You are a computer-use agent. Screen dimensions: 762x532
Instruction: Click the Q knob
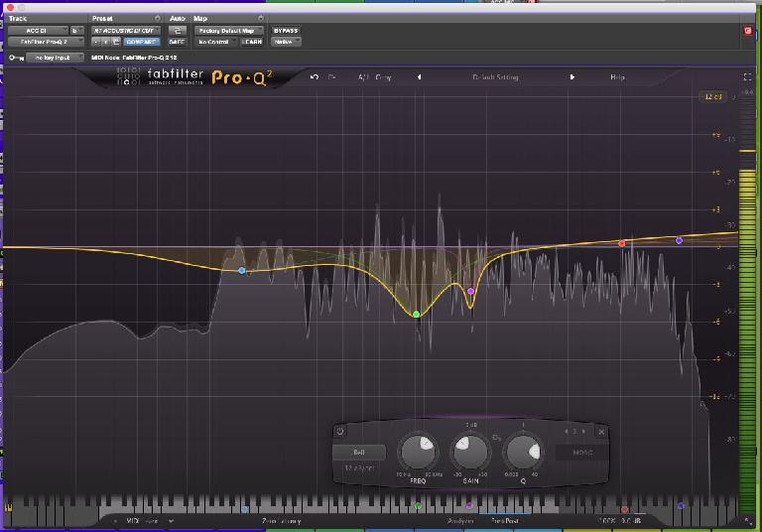[x=523, y=452]
